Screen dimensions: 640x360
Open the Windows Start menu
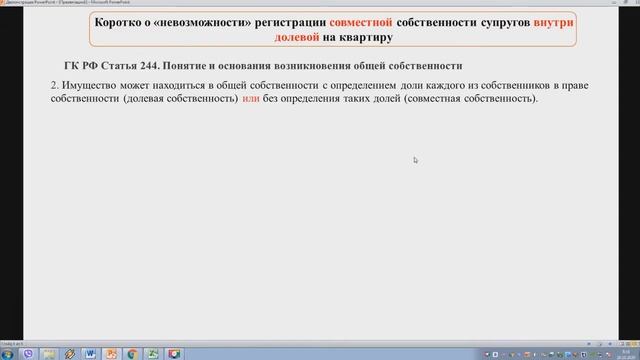tap(7, 354)
